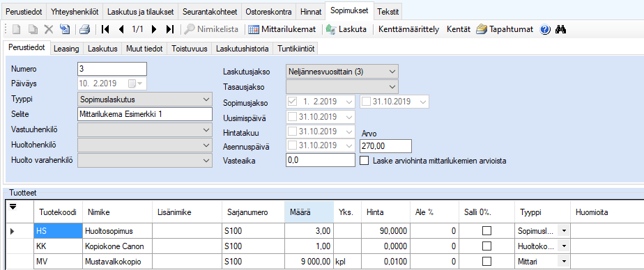The image size is (644, 270).
Task: Switch to Seurantakohteet tab
Action: tap(210, 12)
